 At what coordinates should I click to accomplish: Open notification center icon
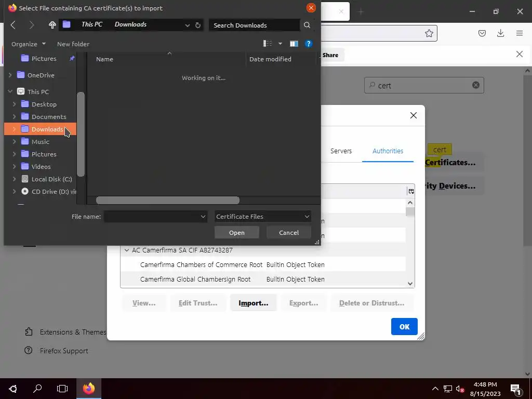(x=515, y=389)
